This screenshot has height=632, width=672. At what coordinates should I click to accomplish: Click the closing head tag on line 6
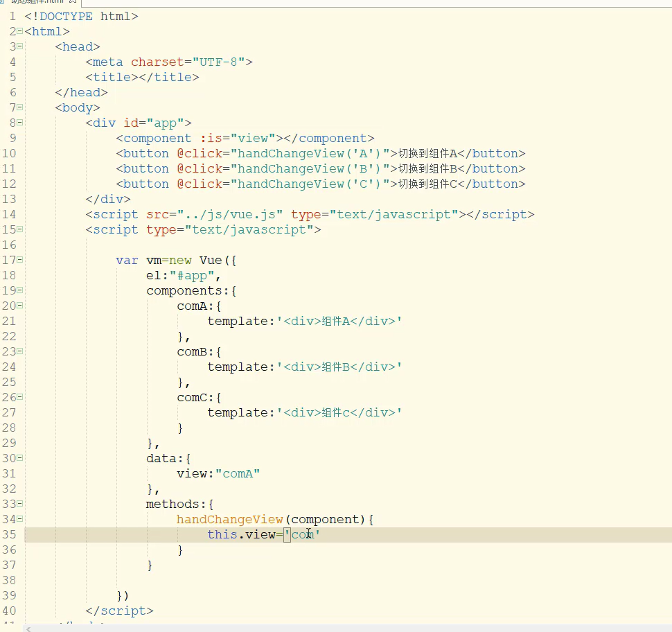82,93
